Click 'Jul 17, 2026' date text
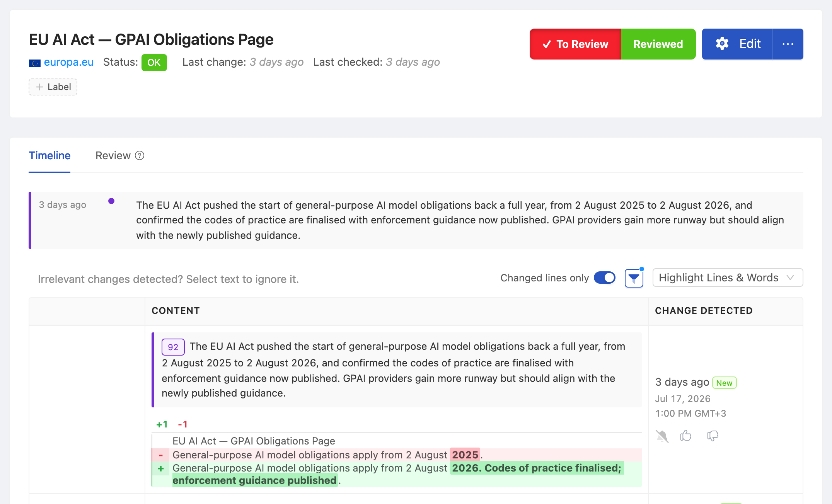The width and height of the screenshot is (832, 504). [683, 398]
